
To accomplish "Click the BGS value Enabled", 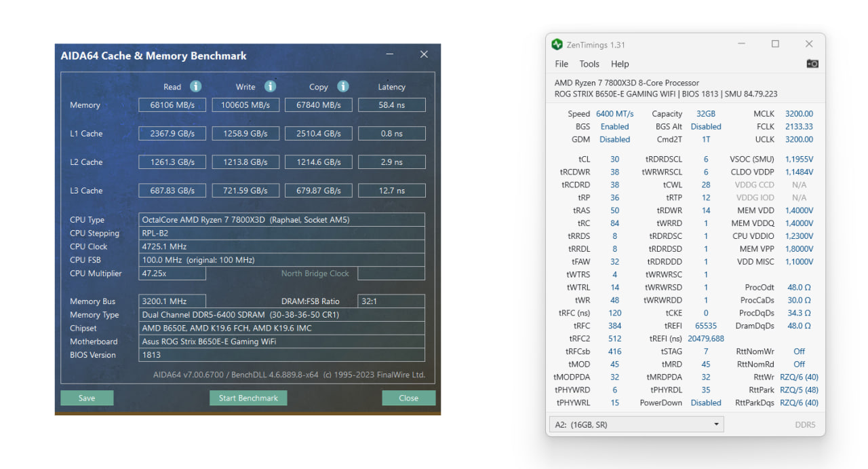I will pos(614,126).
